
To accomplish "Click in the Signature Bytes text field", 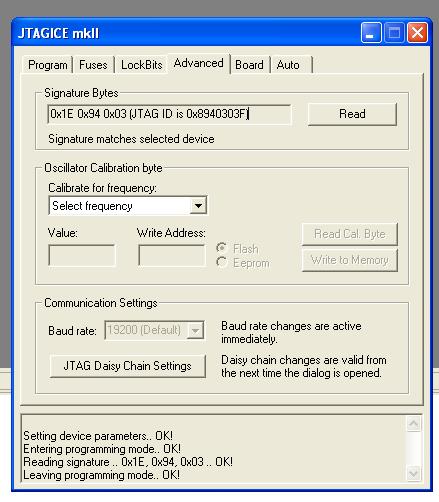I will click(169, 114).
